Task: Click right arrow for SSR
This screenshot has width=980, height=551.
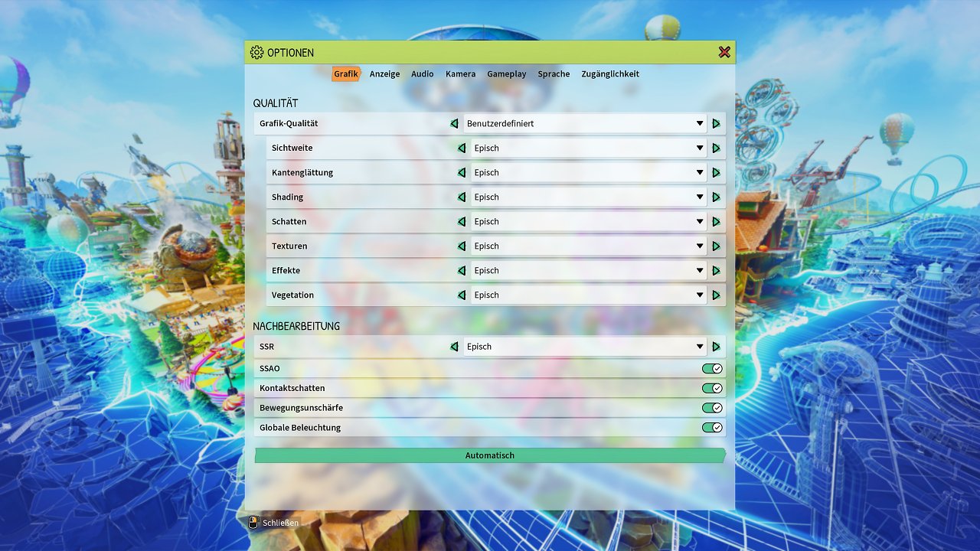Action: [x=717, y=346]
